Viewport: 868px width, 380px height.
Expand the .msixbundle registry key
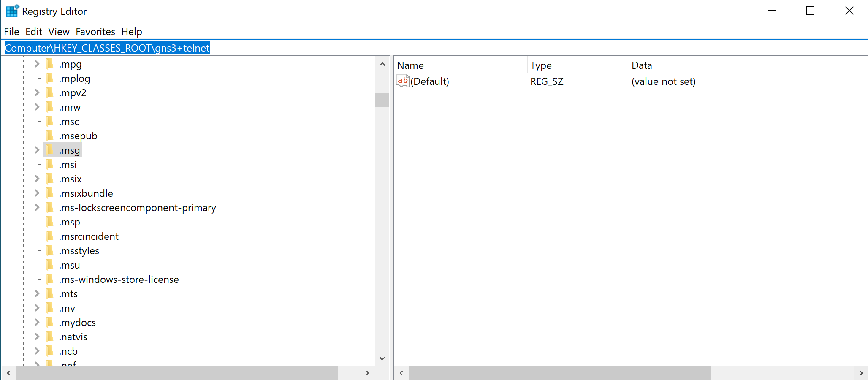[37, 193]
